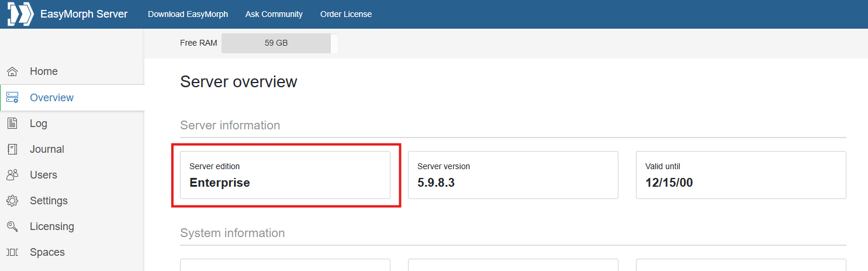
Task: Click the EasyMorph logo icon
Action: click(20, 14)
